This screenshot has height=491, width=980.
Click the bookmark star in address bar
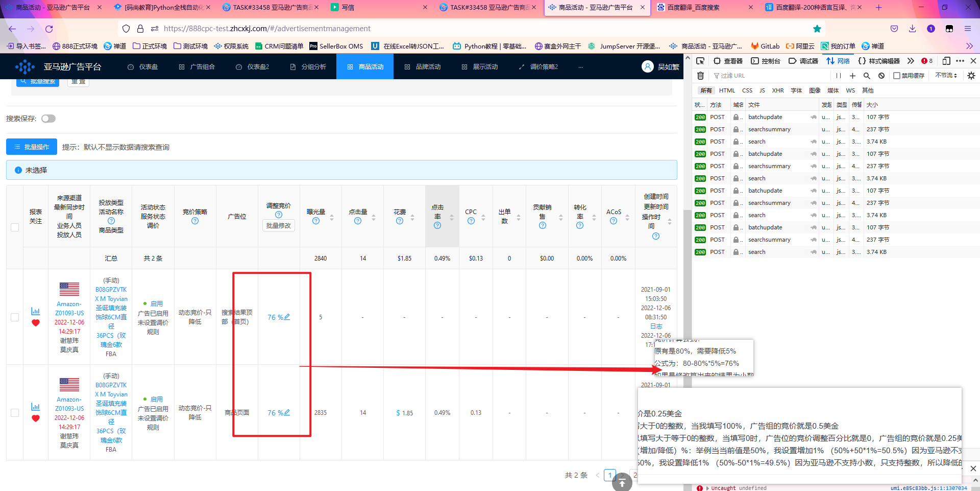point(817,29)
